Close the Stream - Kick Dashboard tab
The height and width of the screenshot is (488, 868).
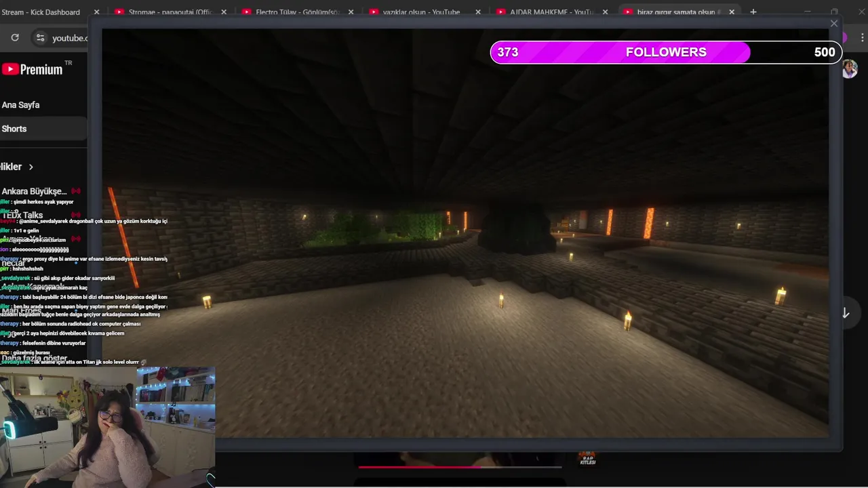[96, 12]
